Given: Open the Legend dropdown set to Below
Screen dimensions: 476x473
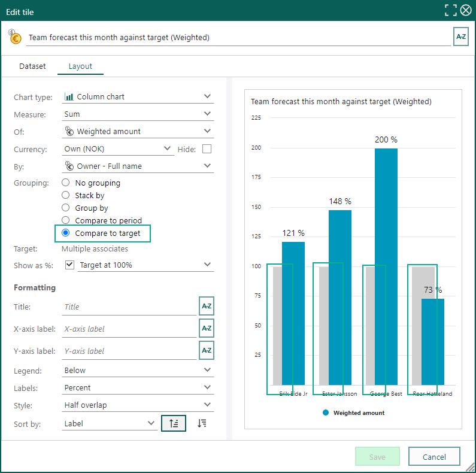Looking at the screenshot, I should pyautogui.click(x=138, y=370).
